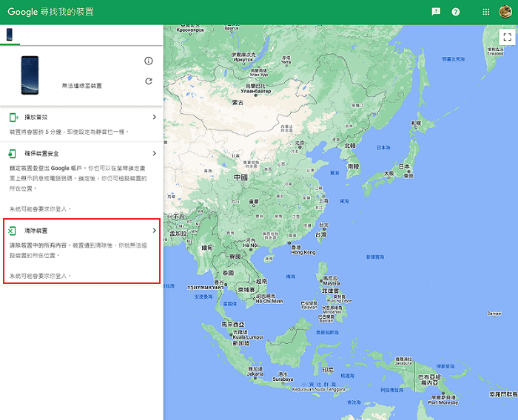Screen dimensions: 518x420
Task: Click the Surabaya city label on map
Action: pyautogui.click(x=283, y=379)
